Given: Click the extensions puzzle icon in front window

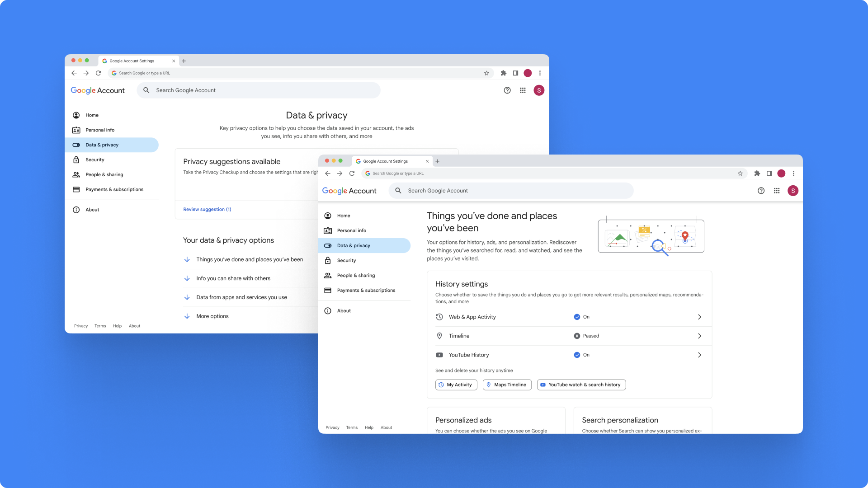Looking at the screenshot, I should pos(757,174).
